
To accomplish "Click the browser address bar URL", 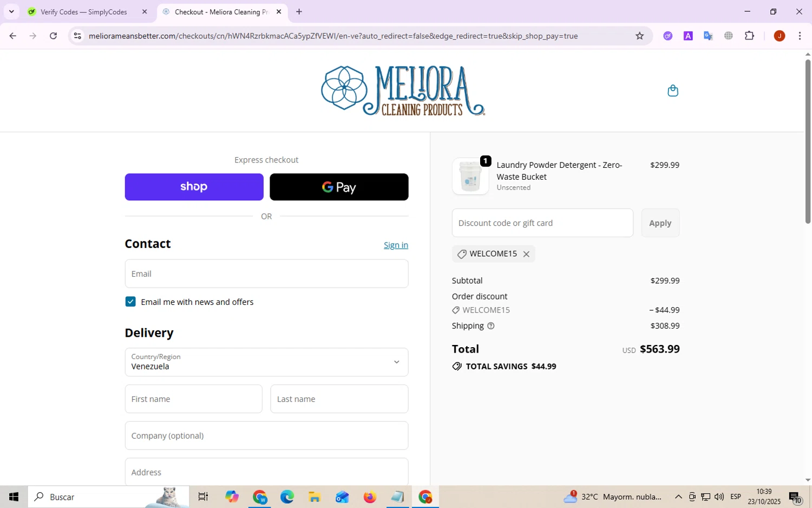I will click(333, 36).
